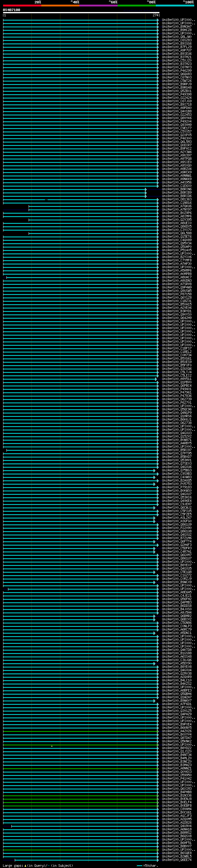Select the AV407100 query name label
Image resolution: width=197 pixels, height=868 pixels.
(11, 10)
